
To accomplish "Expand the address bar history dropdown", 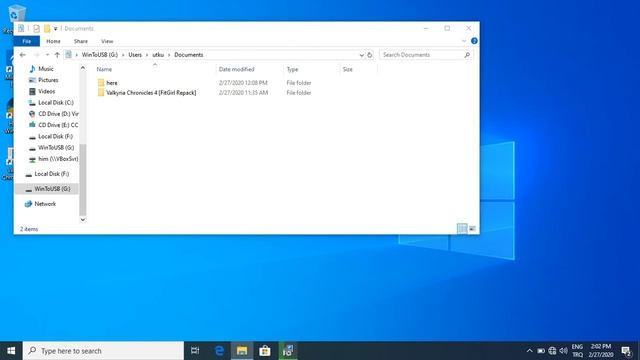I will pos(362,55).
